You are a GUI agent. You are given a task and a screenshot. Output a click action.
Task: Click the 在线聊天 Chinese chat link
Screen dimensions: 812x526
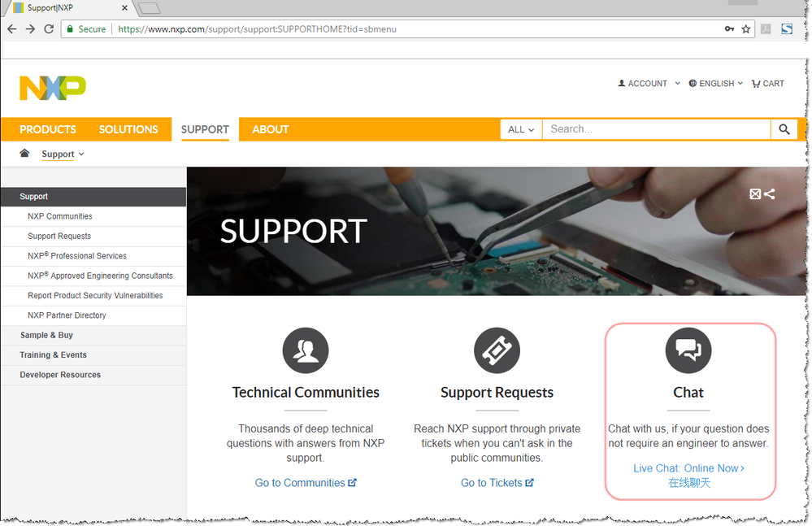[x=689, y=483]
